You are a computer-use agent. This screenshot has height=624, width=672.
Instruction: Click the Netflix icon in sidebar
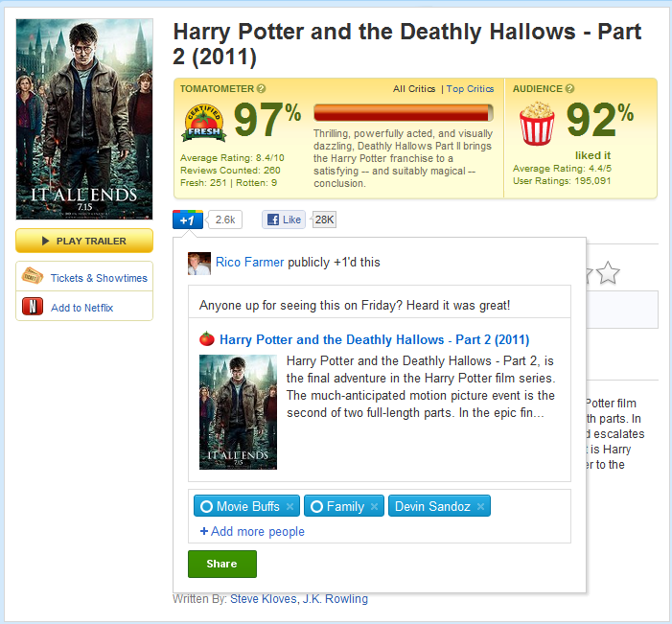tap(32, 307)
